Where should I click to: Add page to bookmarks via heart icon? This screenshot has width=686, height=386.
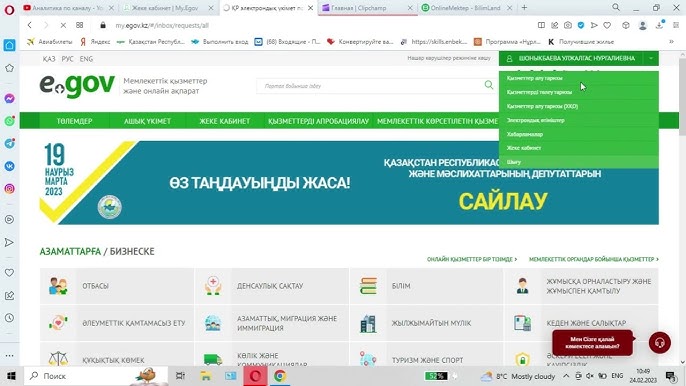click(x=607, y=25)
